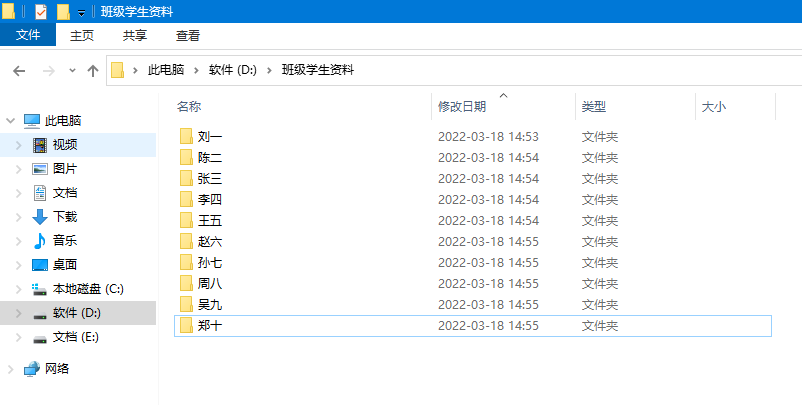Expand the 图片 tree node

coord(19,169)
